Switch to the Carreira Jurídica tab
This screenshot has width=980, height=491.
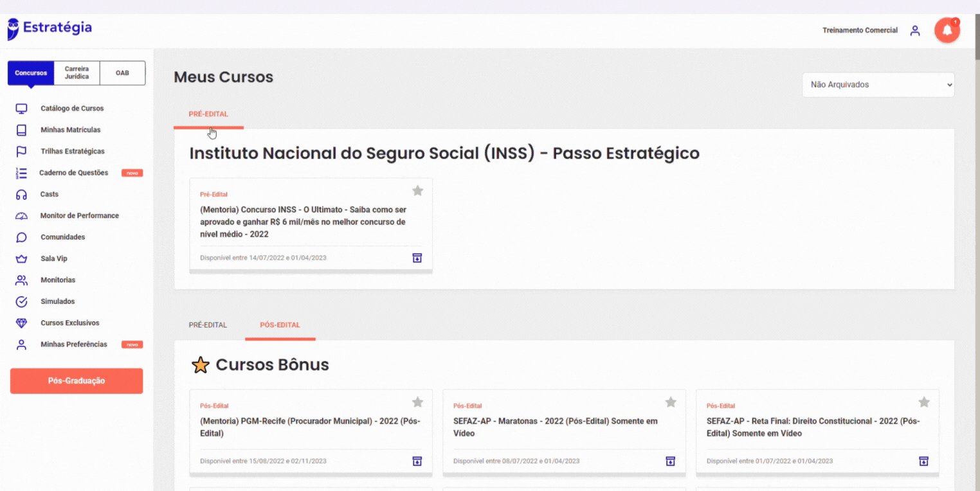[x=77, y=73]
